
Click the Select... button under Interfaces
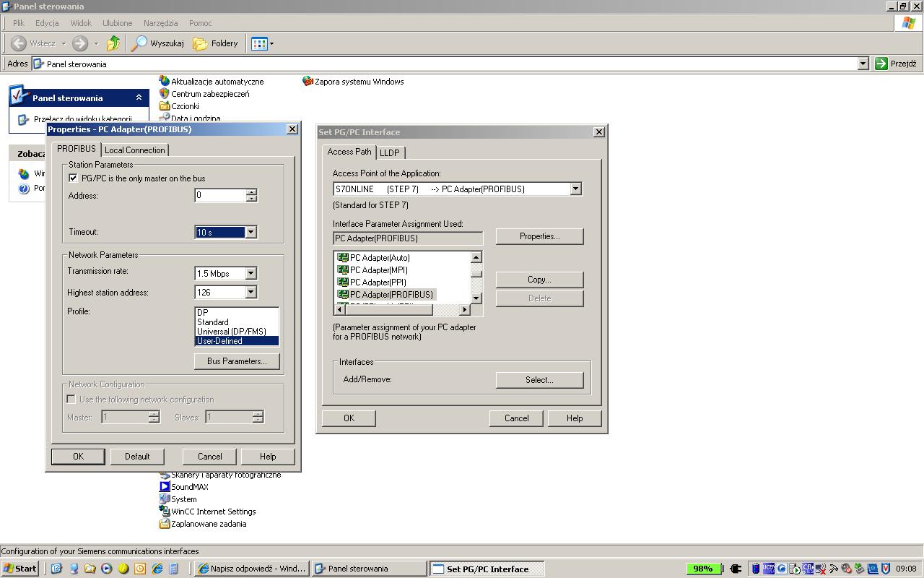coord(539,380)
